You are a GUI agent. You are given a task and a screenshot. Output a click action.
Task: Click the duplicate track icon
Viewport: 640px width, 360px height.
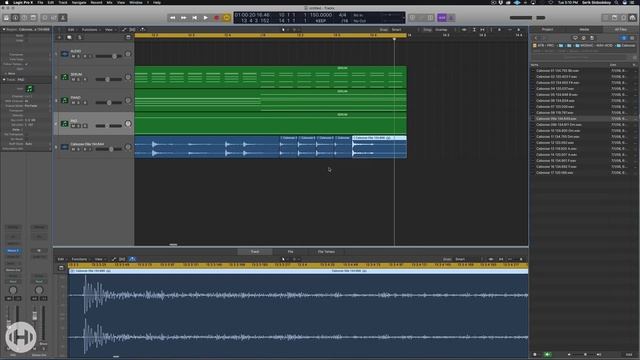point(69,38)
